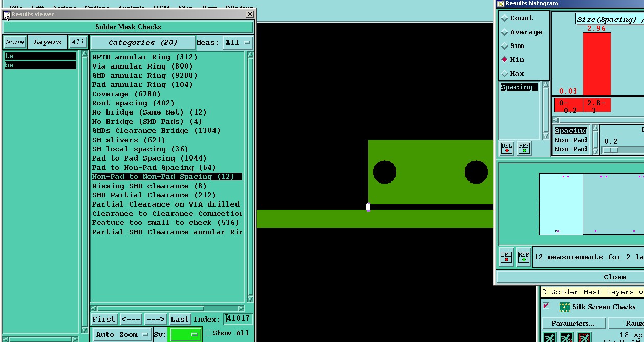644x342 pixels.
Task: Select Via annular Ring (800) category
Action: 142,66
